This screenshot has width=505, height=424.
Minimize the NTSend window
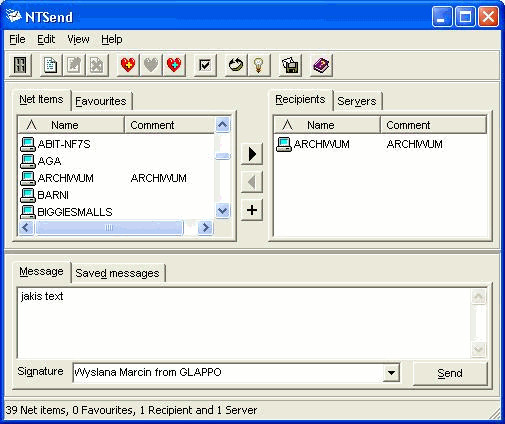tap(442, 16)
